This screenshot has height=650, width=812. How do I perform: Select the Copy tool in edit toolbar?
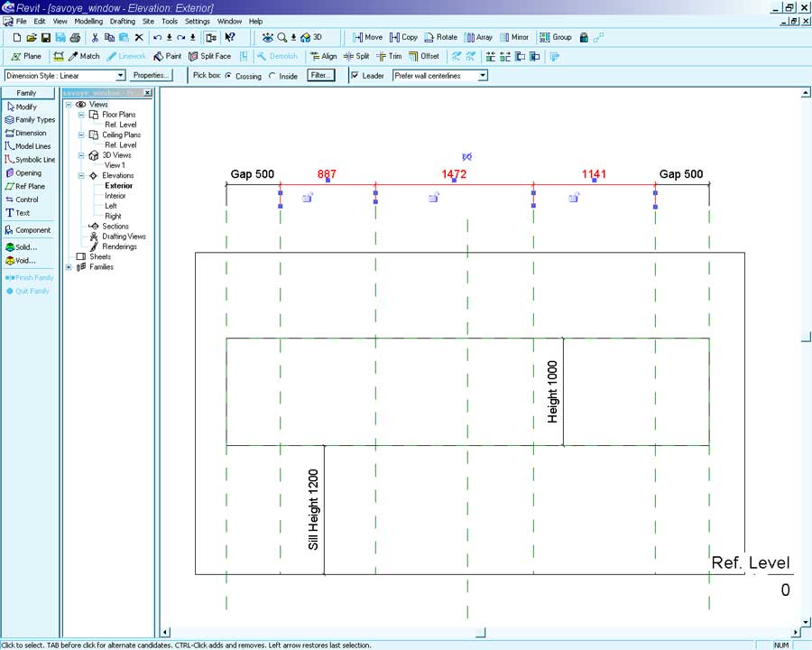point(403,37)
